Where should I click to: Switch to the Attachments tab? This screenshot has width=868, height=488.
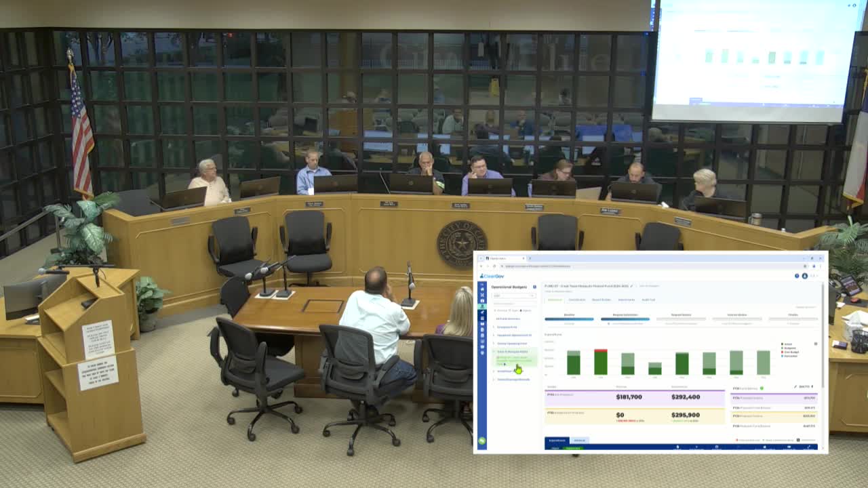[627, 300]
